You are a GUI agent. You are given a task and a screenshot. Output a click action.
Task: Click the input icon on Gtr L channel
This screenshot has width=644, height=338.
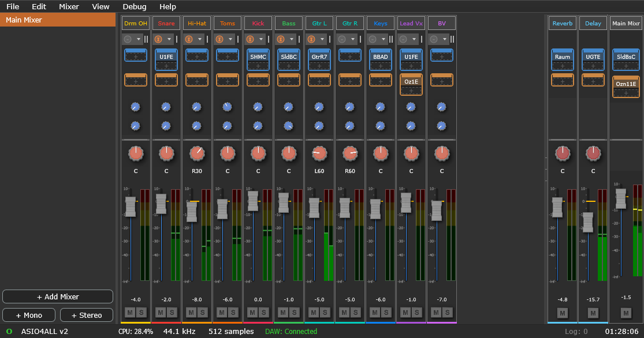(x=311, y=39)
